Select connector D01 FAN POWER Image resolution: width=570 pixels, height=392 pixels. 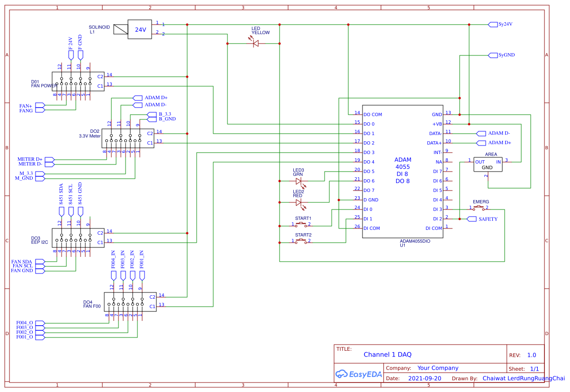[77, 82]
